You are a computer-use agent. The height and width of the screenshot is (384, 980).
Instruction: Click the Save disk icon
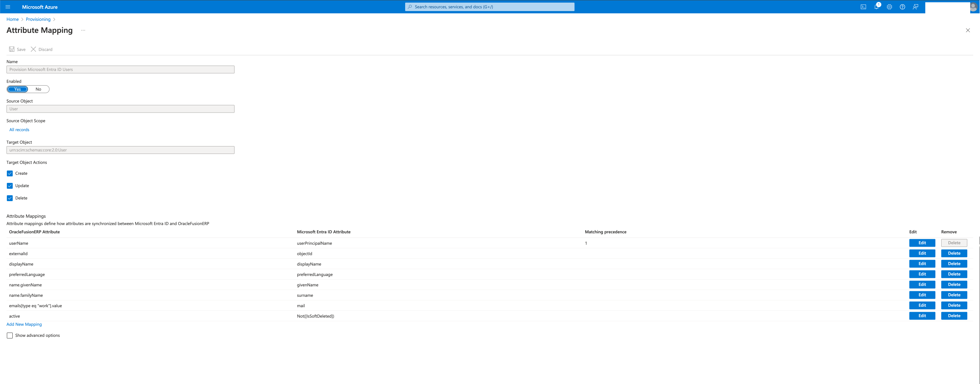12,49
